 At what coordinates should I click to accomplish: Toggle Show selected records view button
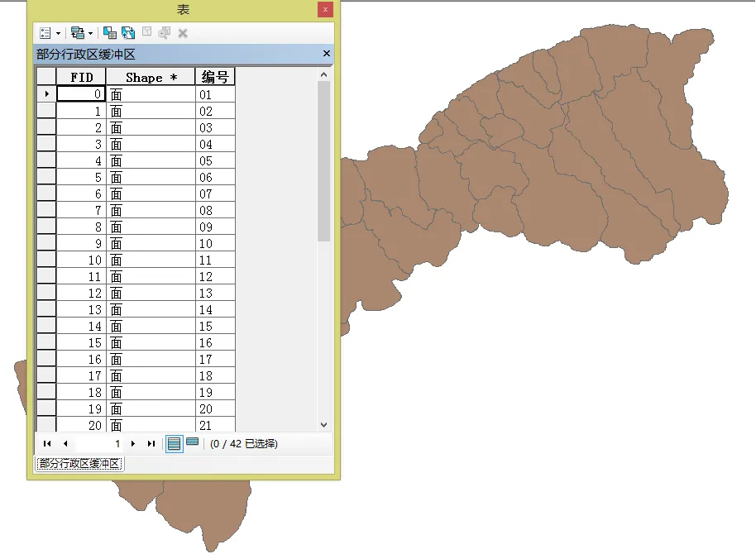[193, 442]
